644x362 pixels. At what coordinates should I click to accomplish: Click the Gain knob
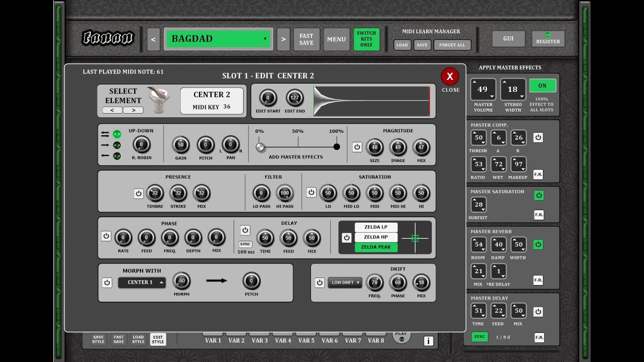pyautogui.click(x=180, y=145)
